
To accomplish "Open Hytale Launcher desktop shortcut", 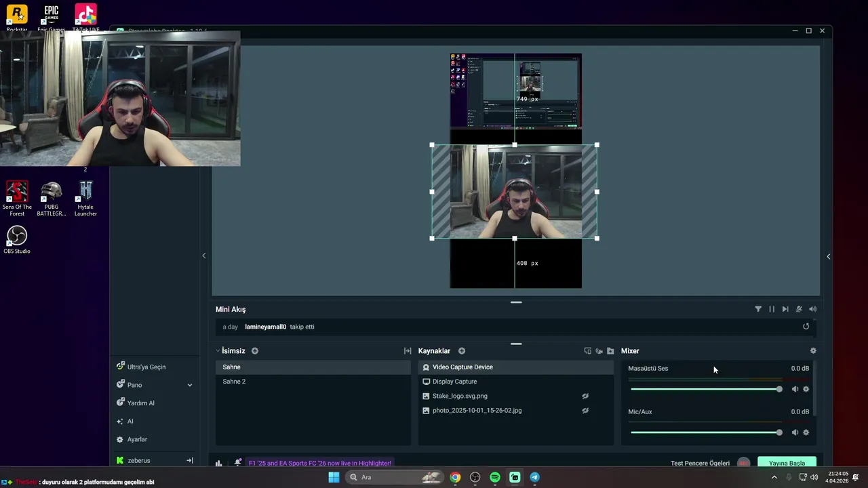I will click(85, 199).
